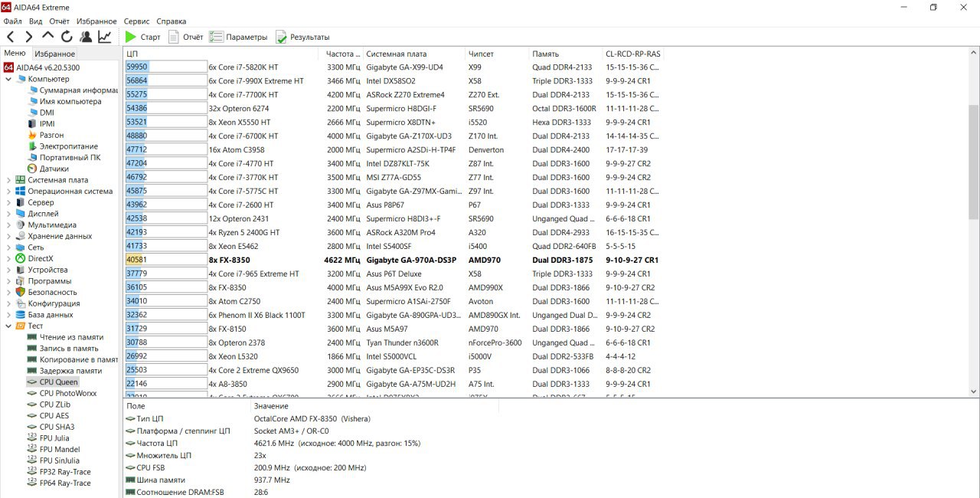Select the Программы icon

[x=21, y=281]
